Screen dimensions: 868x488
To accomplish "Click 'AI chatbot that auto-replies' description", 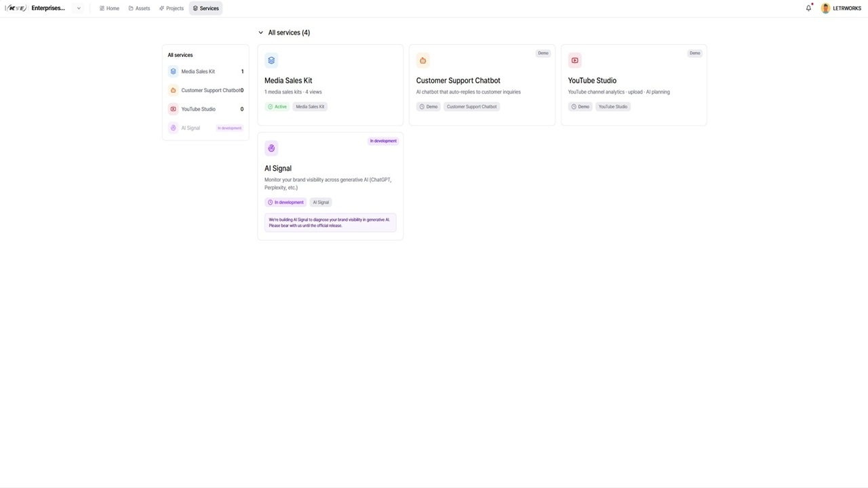I will point(469,92).
